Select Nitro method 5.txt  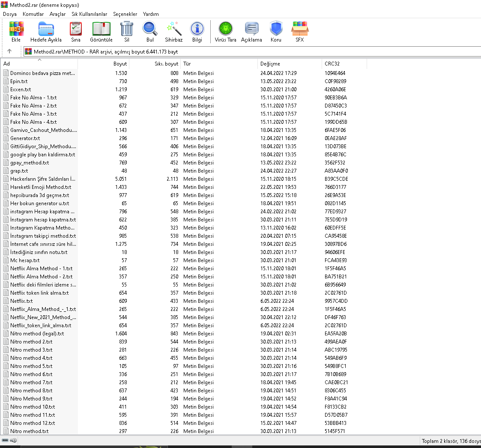click(31, 366)
